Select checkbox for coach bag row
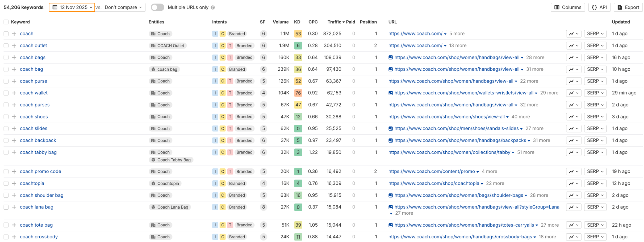This screenshot has height=242, width=644. tap(6, 69)
